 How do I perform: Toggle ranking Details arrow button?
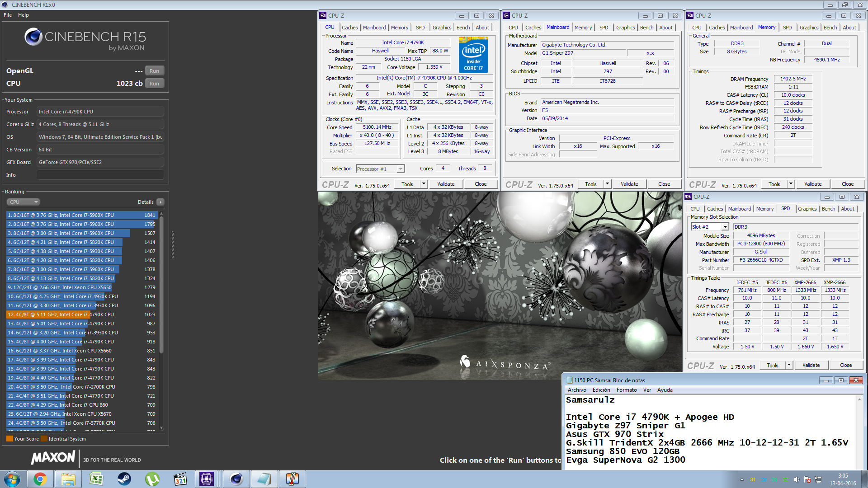160,202
